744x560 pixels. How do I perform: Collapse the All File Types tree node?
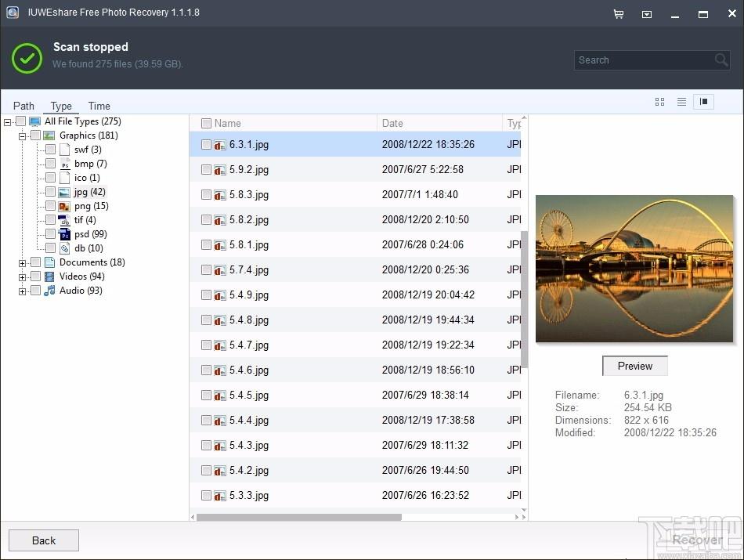coord(8,122)
